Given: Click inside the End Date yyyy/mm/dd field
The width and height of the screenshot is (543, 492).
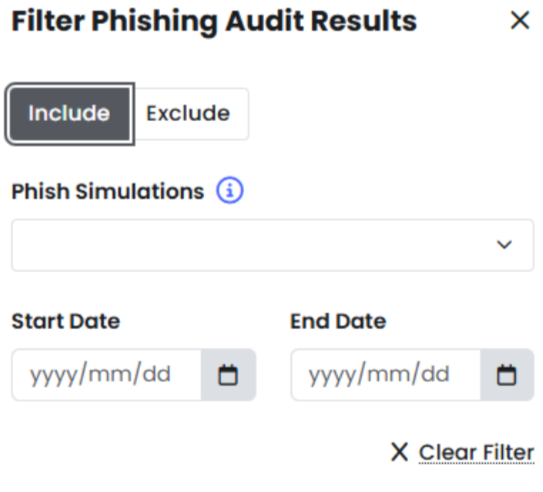Looking at the screenshot, I should point(386,375).
